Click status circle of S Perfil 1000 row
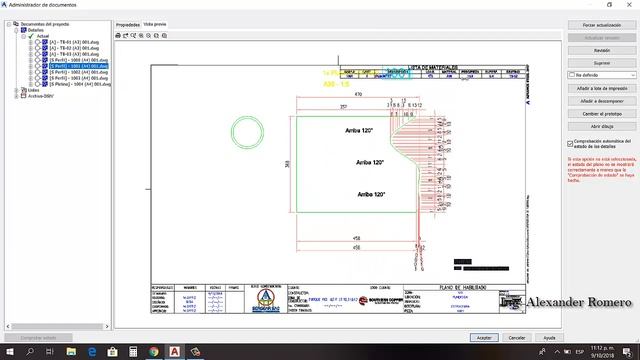Image resolution: width=640 pixels, height=360 pixels. click(x=38, y=60)
